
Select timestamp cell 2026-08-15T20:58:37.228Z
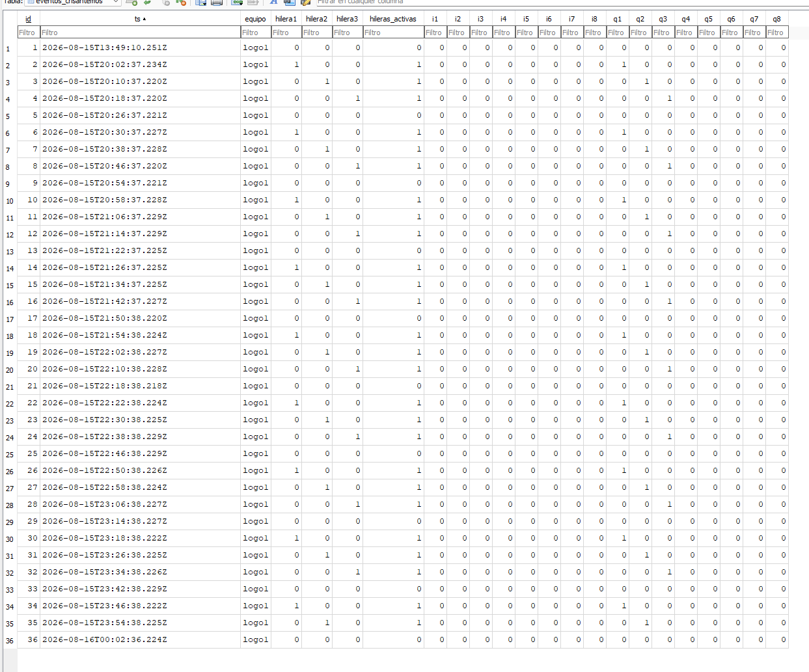click(x=140, y=200)
